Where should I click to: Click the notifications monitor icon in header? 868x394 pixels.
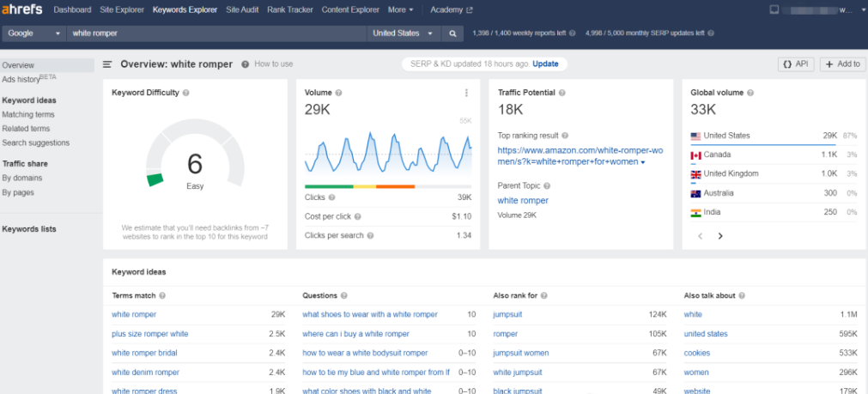coord(774,9)
